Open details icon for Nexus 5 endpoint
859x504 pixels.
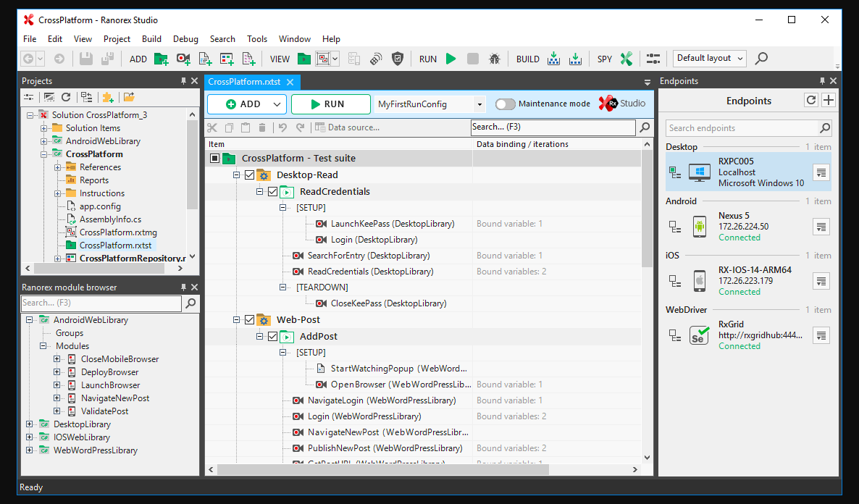[x=821, y=227]
